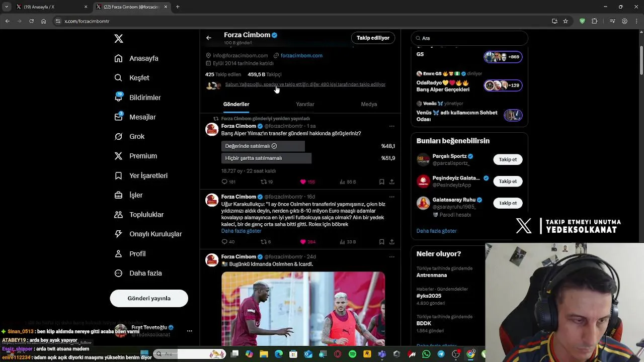Share the Barış Alper poll post

(x=392, y=182)
